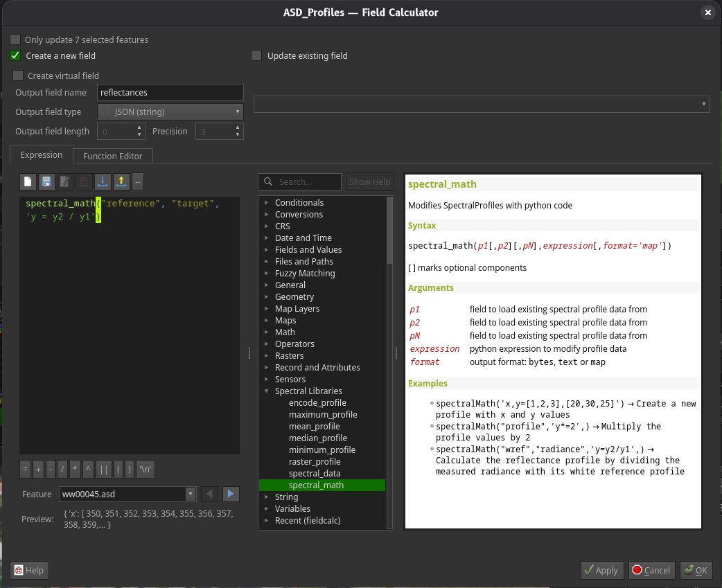The width and height of the screenshot is (722, 588).
Task: Click the delete expression trash icon
Action: click(x=84, y=181)
